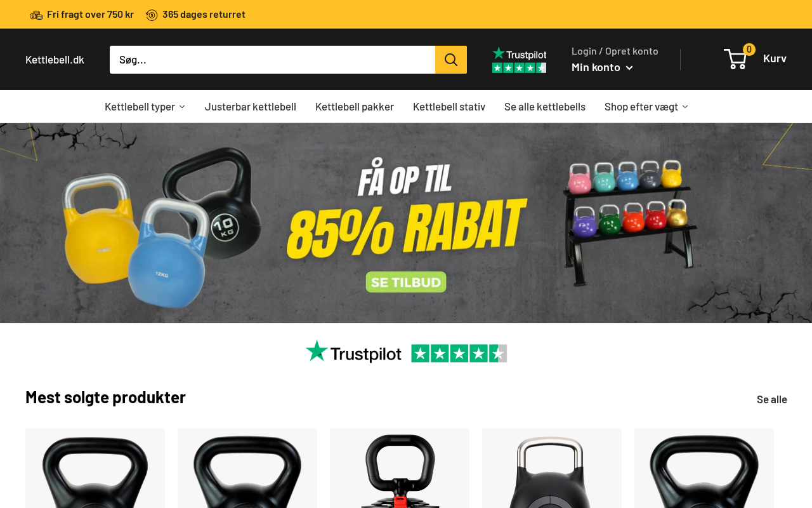
Task: Go to Kettlebell stativ page
Action: coord(449,106)
